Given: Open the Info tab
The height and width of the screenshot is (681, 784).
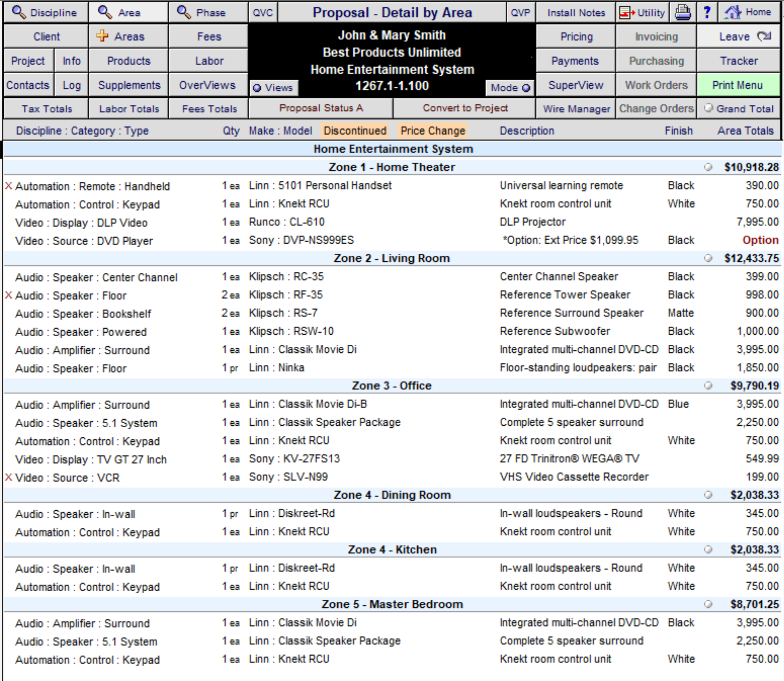Looking at the screenshot, I should click(71, 61).
